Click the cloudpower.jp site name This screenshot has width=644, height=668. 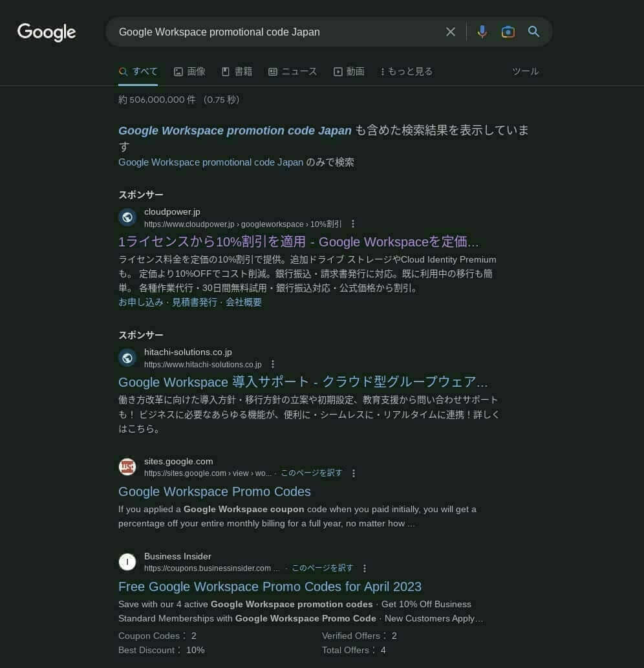tap(172, 211)
